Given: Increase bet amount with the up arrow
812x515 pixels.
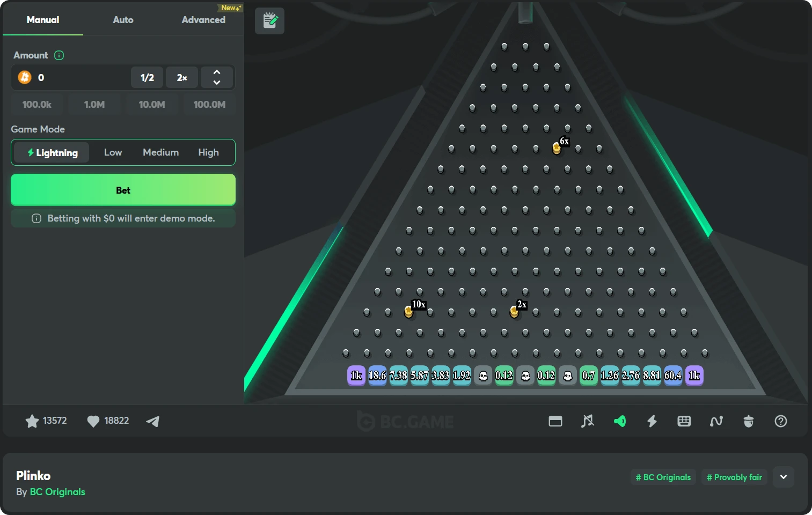Looking at the screenshot, I should click(x=217, y=72).
